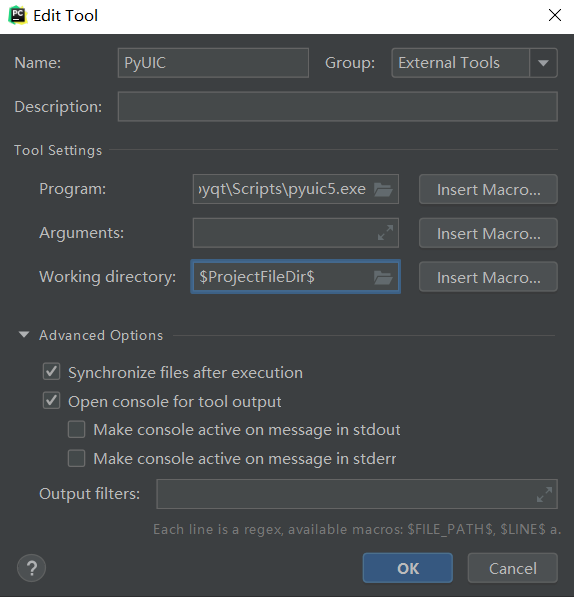Enable Make console active on stderr message
The image size is (574, 597).
pyautogui.click(x=77, y=458)
